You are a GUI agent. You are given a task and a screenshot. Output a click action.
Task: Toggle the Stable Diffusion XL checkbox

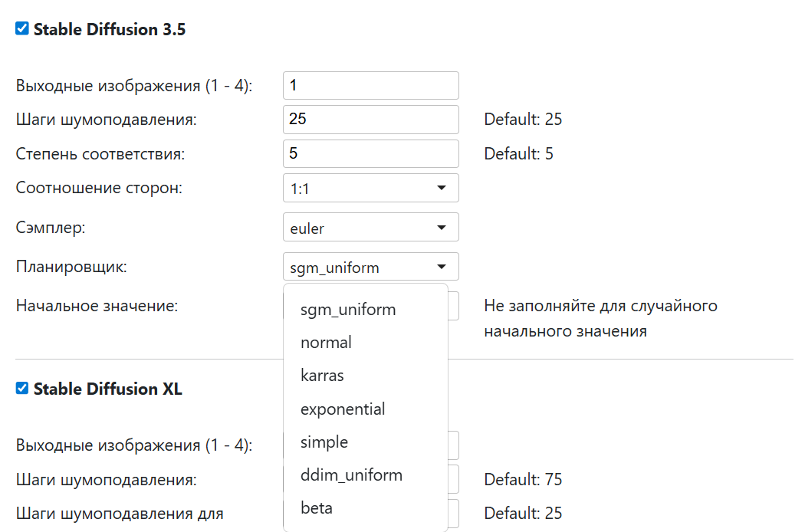[22, 389]
